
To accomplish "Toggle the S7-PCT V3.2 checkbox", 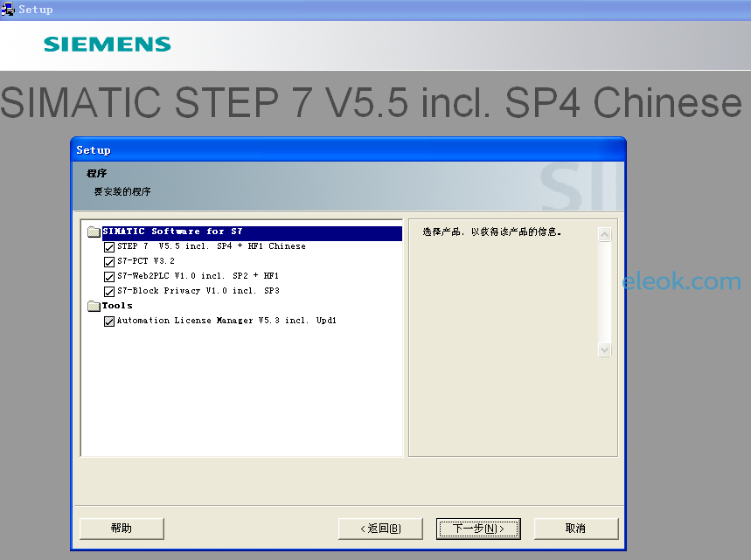I will click(x=109, y=262).
